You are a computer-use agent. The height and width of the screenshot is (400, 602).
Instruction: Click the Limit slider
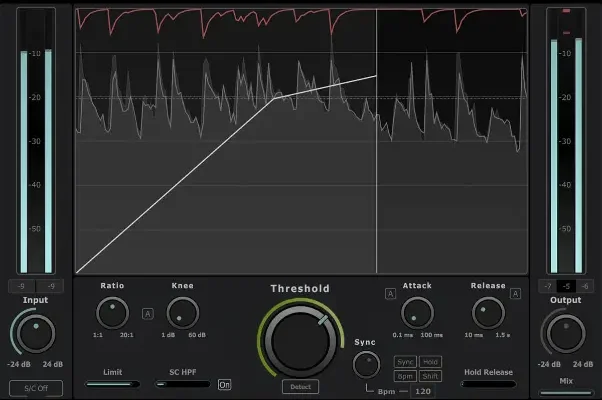113,383
